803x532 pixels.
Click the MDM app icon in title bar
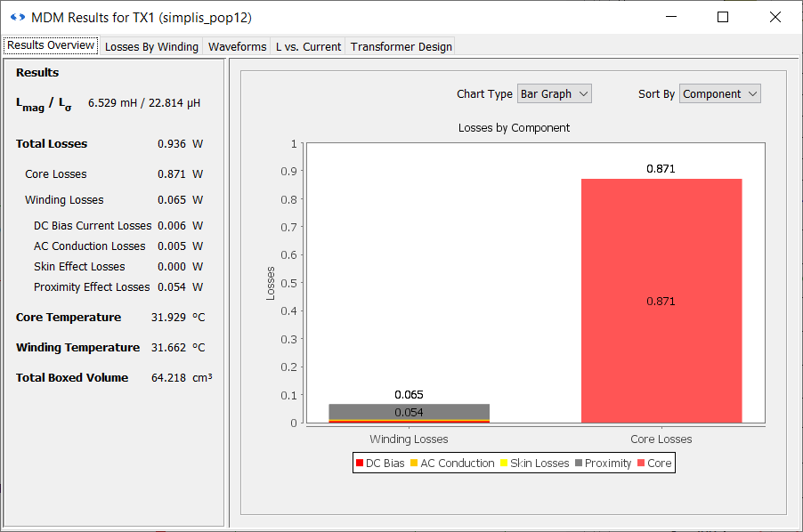(x=17, y=17)
